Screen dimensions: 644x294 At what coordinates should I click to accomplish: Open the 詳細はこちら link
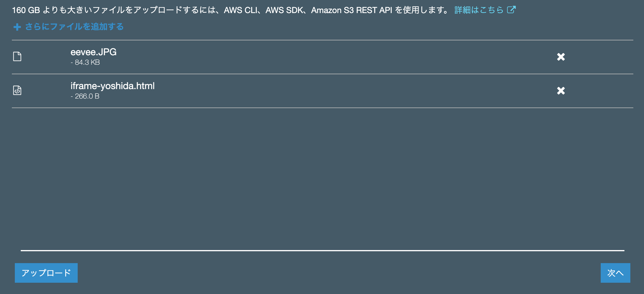[x=479, y=10]
